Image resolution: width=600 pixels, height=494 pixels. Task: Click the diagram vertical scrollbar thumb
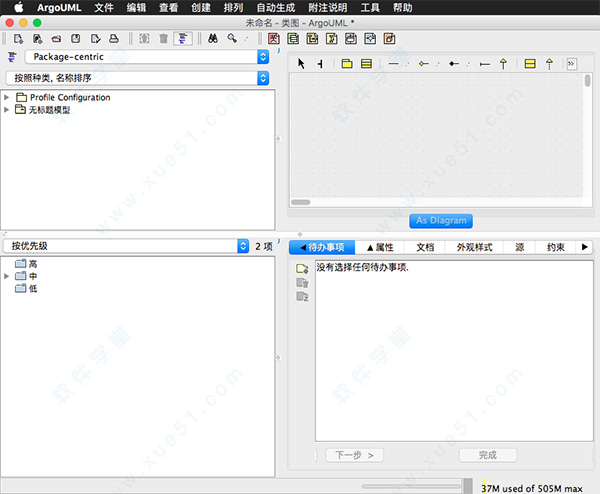pyautogui.click(x=587, y=80)
